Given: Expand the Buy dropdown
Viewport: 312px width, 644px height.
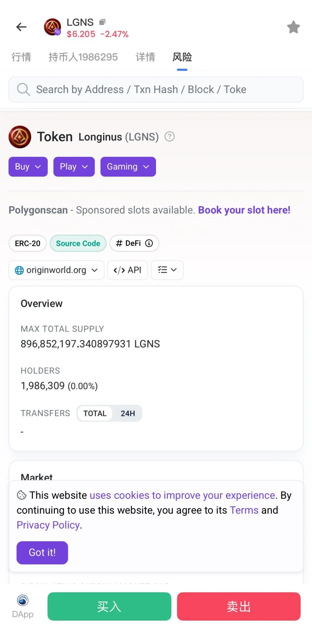Looking at the screenshot, I should [x=28, y=167].
